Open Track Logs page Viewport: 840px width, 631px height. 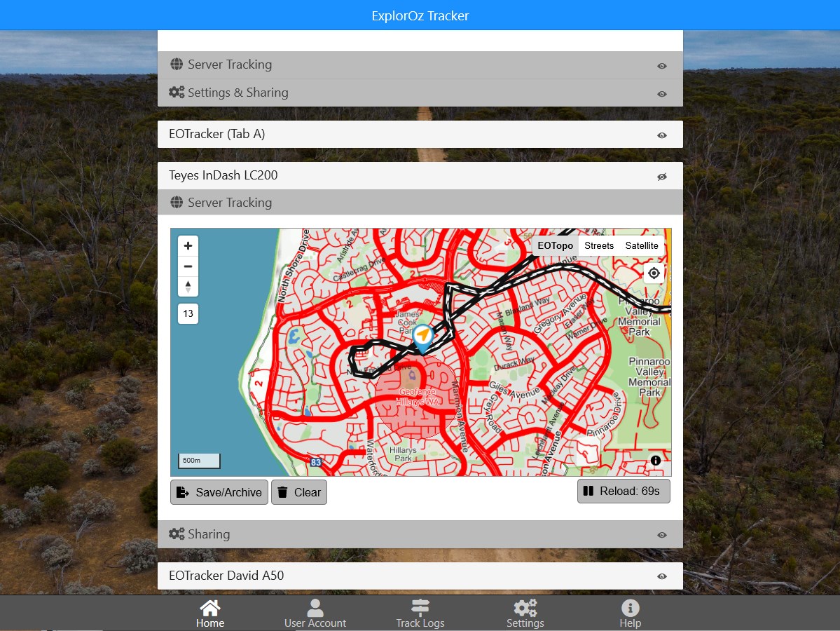coord(420,614)
